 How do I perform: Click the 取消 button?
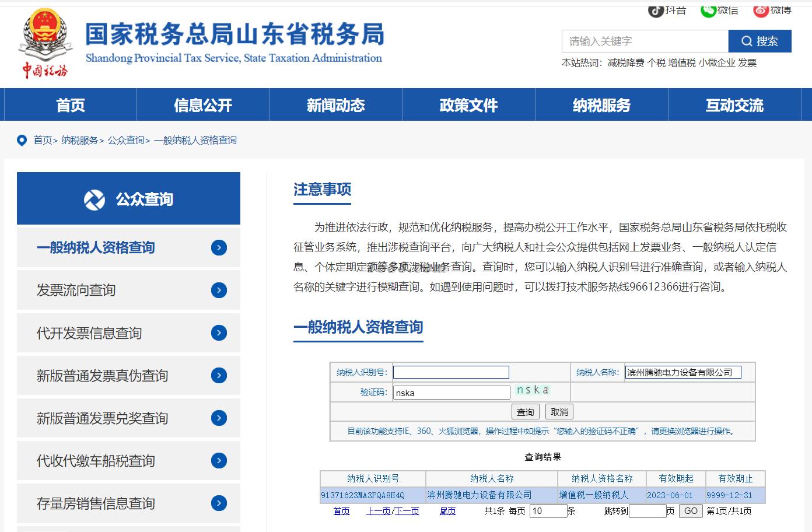pyautogui.click(x=559, y=412)
